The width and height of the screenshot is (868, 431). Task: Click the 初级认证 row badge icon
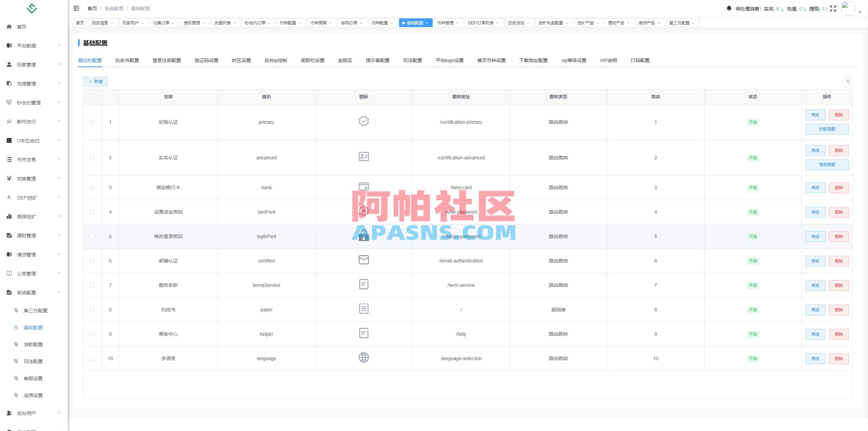click(x=363, y=121)
